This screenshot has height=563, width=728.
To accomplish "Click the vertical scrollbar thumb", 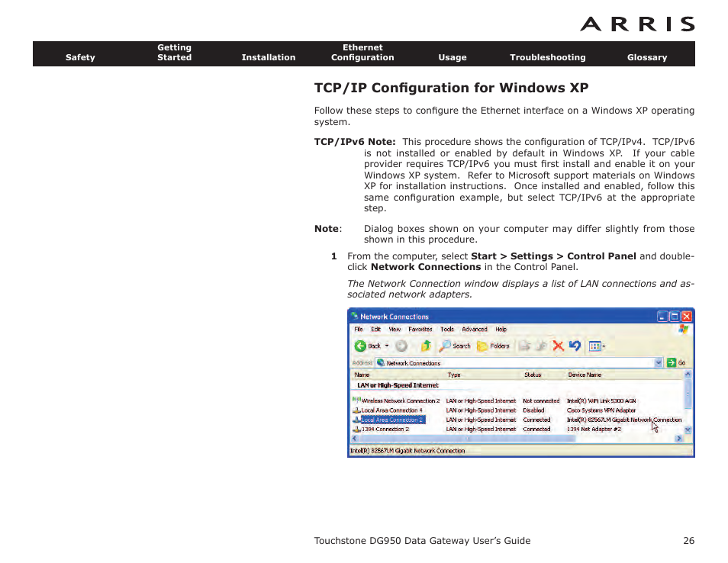I will pyautogui.click(x=688, y=394).
